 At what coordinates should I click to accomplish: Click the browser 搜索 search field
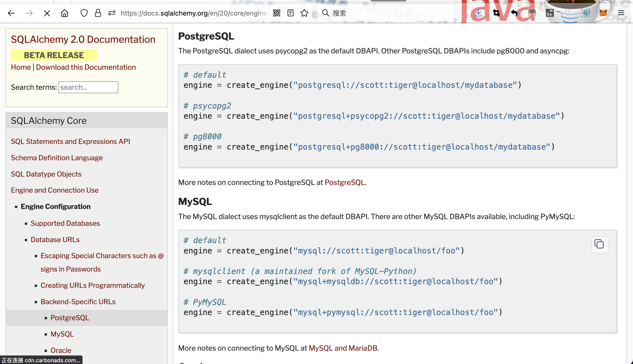point(385,13)
